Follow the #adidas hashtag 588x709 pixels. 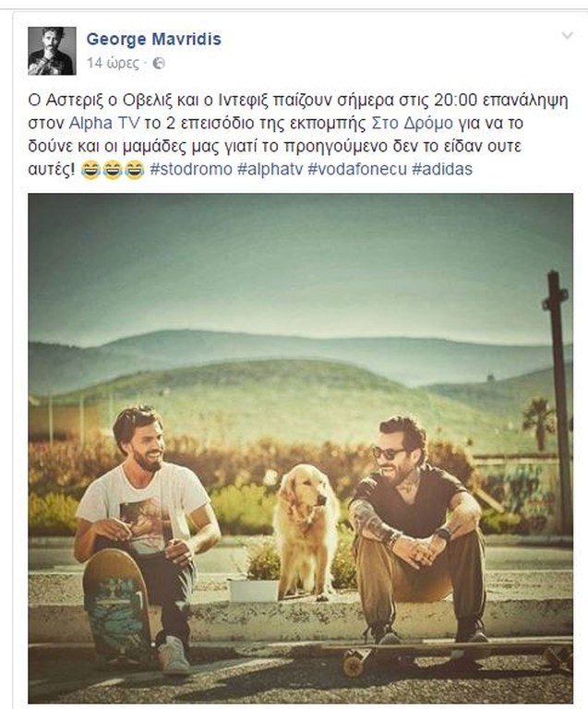click(x=442, y=169)
